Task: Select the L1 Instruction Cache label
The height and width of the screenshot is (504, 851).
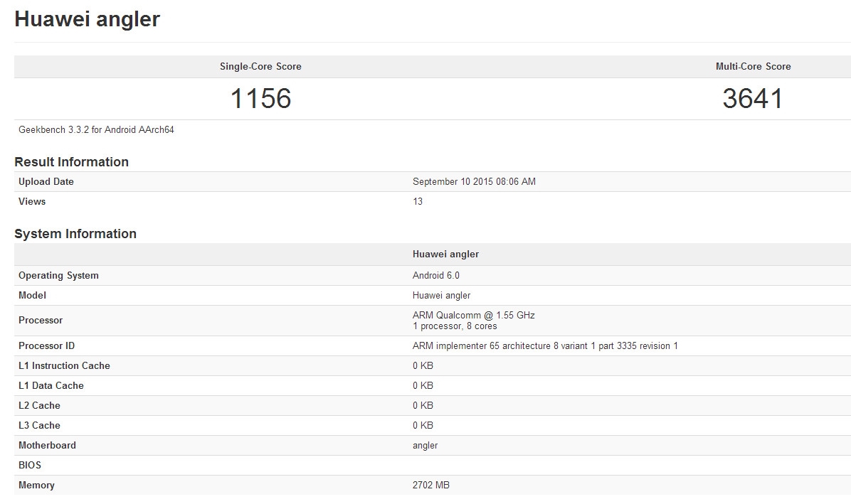Action: pyautogui.click(x=64, y=366)
